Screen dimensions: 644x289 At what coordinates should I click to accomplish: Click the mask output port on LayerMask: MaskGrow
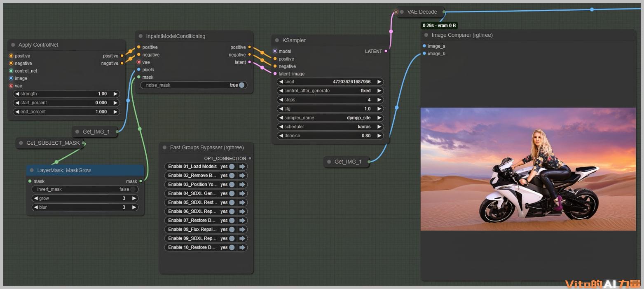pyautogui.click(x=141, y=181)
